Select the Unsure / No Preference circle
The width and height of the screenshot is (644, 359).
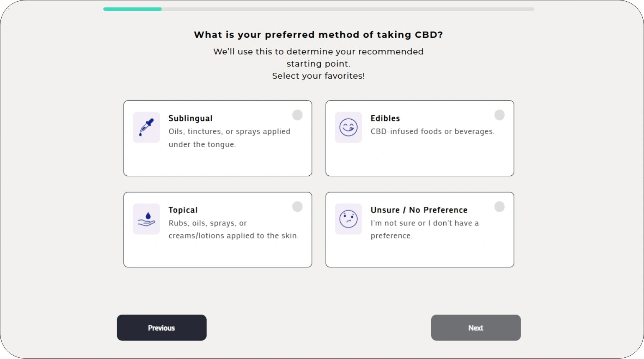[499, 207]
